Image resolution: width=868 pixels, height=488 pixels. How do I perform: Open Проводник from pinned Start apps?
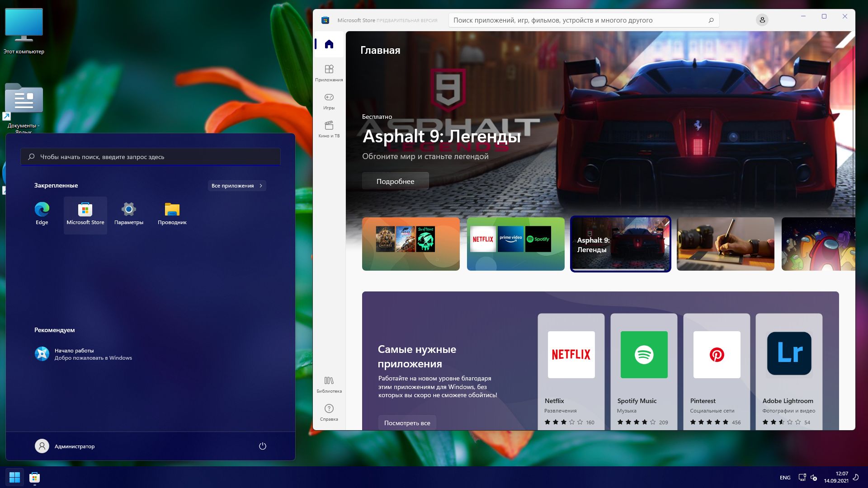click(x=172, y=215)
